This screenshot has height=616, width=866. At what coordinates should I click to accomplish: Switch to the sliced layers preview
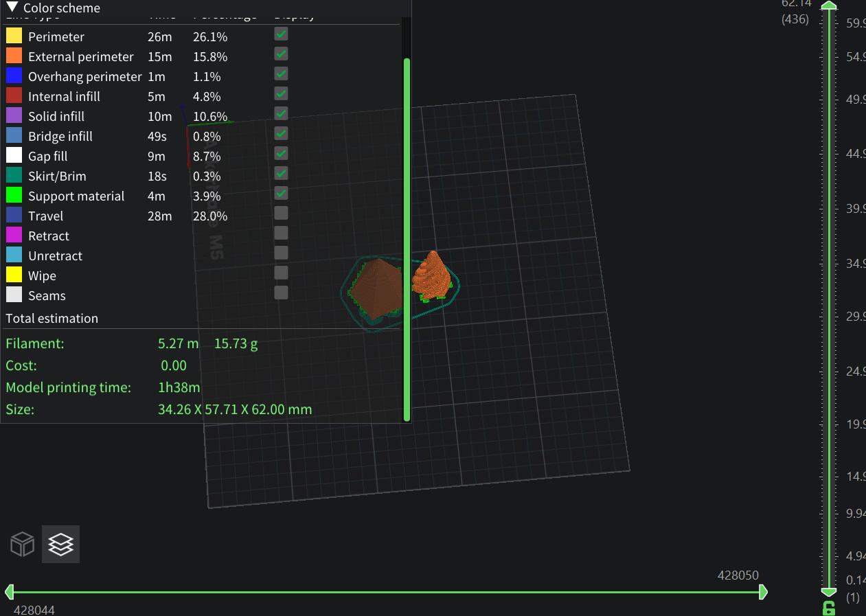61,545
